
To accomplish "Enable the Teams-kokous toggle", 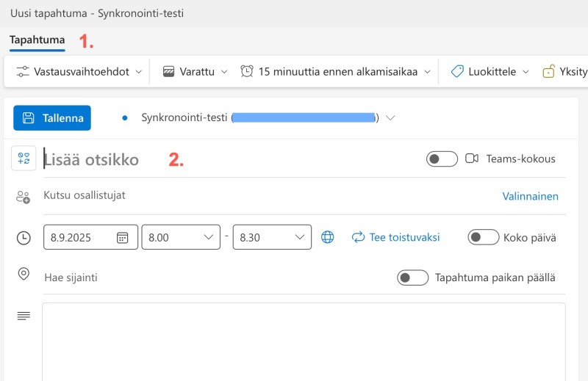I will [442, 159].
